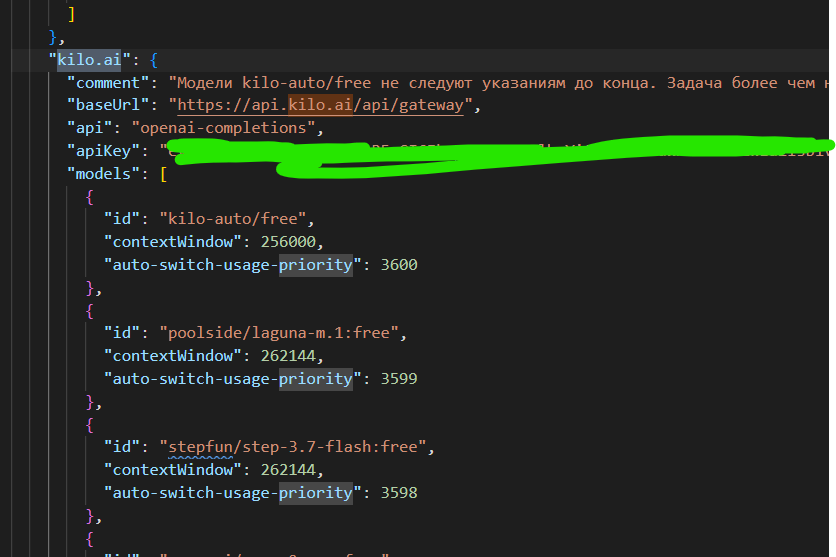Select the priority value 3599
Viewport: 836px width, 557px height.
[x=399, y=379]
